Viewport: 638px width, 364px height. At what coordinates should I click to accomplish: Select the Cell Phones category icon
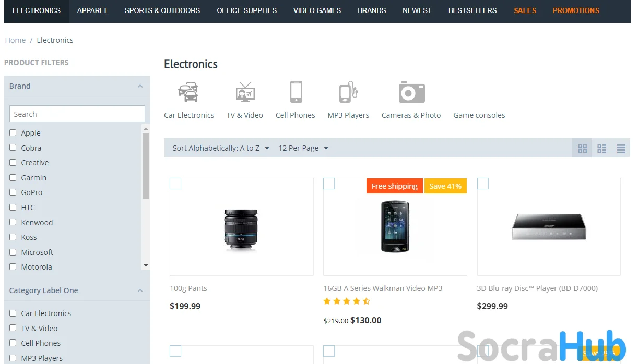(296, 92)
